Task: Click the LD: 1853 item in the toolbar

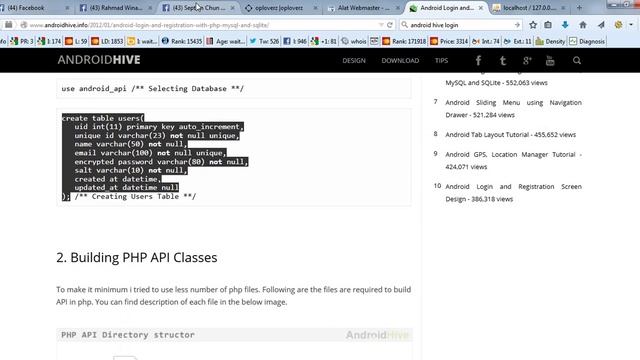Action: point(107,41)
